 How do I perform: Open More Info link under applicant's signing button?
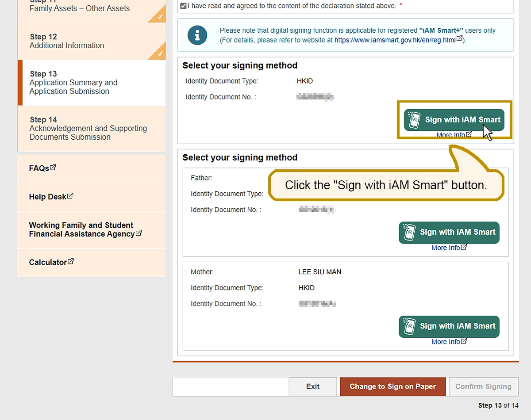(450, 135)
